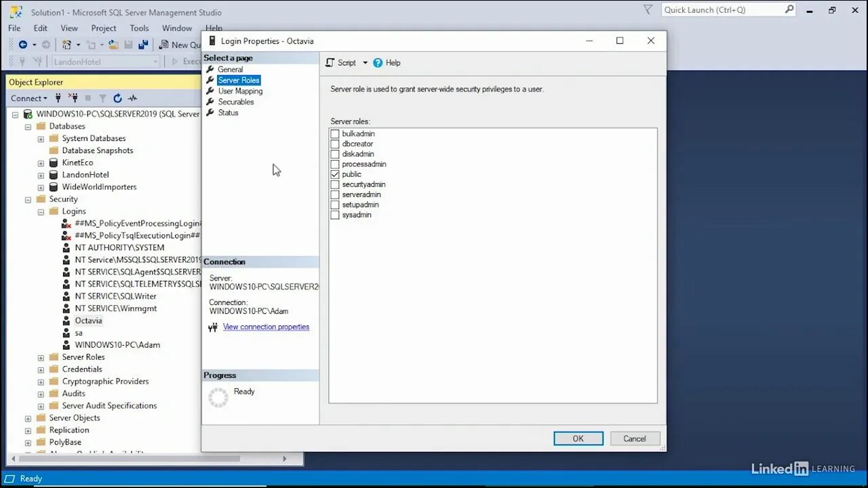Image resolution: width=868 pixels, height=488 pixels.
Task: Click the Octavia login icon
Action: (66, 321)
